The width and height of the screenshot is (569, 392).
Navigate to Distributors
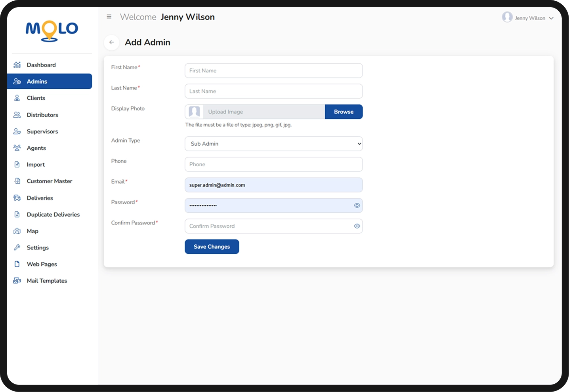click(50, 115)
